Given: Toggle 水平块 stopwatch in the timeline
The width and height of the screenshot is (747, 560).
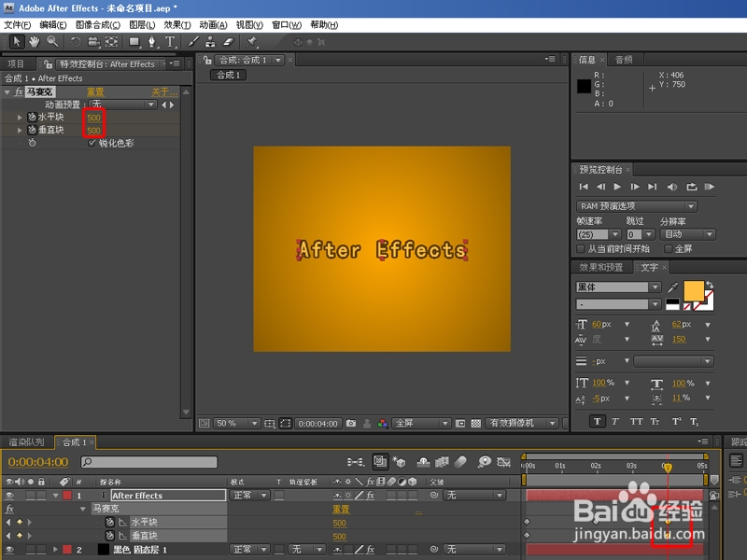Looking at the screenshot, I should (109, 522).
